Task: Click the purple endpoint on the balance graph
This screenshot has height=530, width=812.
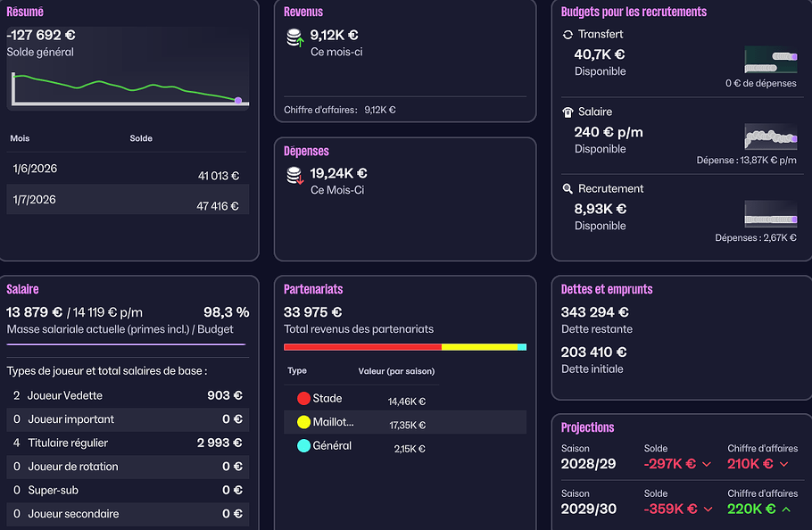Action: (x=238, y=101)
